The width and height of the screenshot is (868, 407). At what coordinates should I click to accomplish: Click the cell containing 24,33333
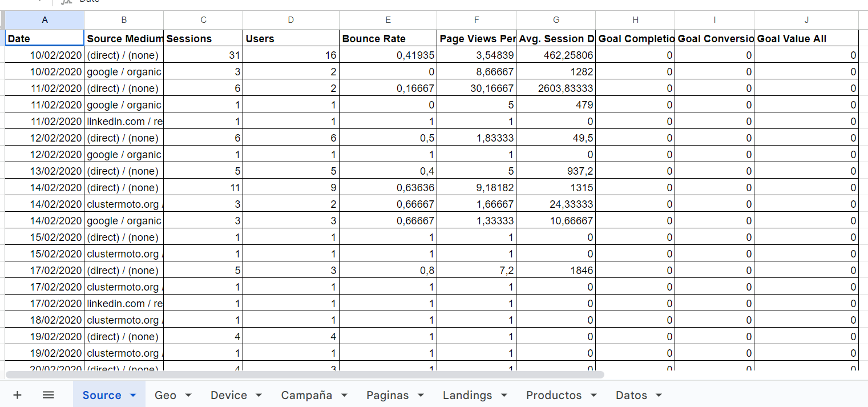click(556, 204)
